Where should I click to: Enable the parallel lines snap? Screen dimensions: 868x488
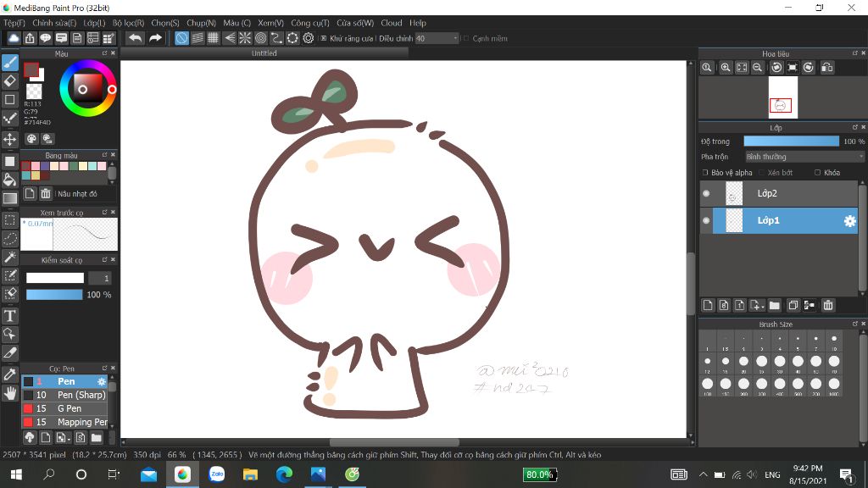coord(198,38)
